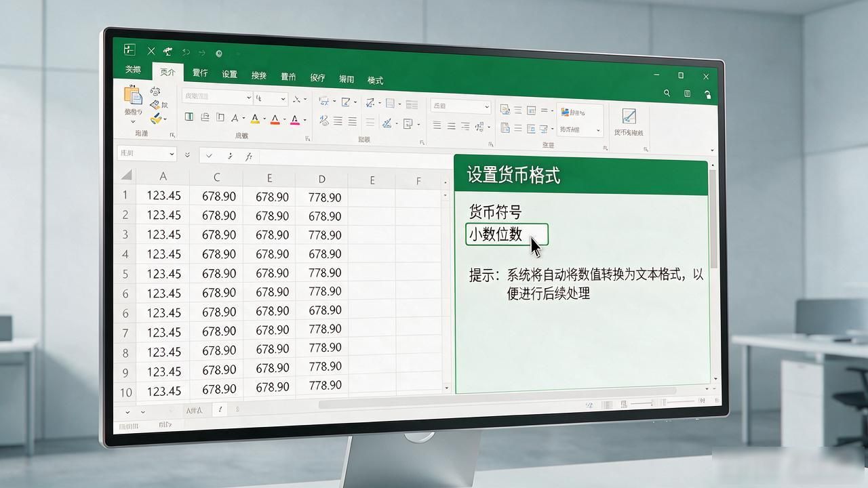Click the app logo in the title bar

[x=130, y=49]
